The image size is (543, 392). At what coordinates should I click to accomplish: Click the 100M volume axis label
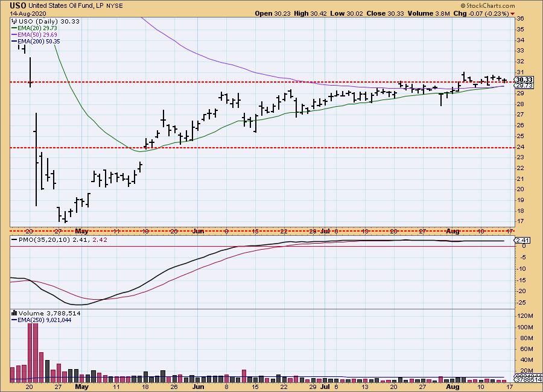pyautogui.click(x=525, y=327)
